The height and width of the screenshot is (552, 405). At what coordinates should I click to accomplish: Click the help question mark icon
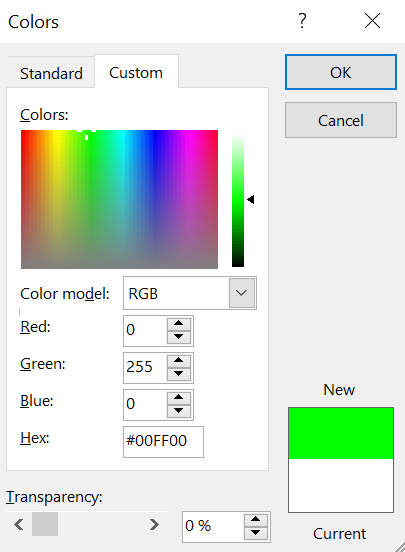tap(302, 21)
